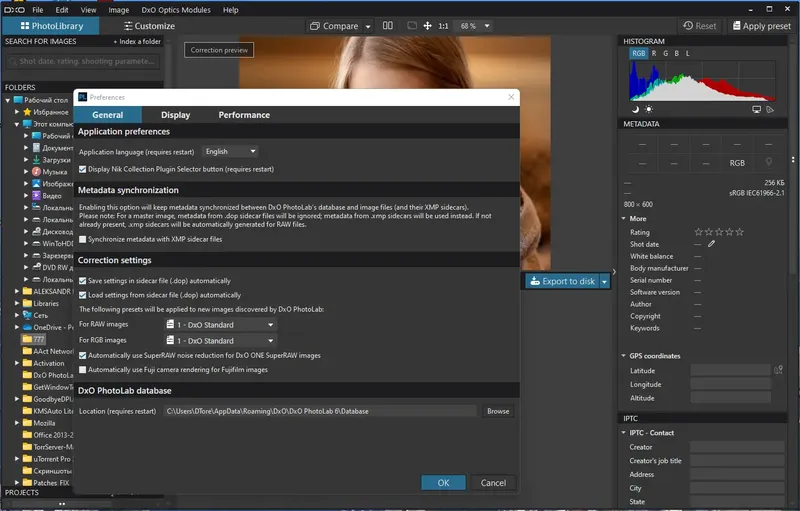Enable Fuji camera rendering for Fujifilm images
This screenshot has width=800, height=511.
point(83,370)
